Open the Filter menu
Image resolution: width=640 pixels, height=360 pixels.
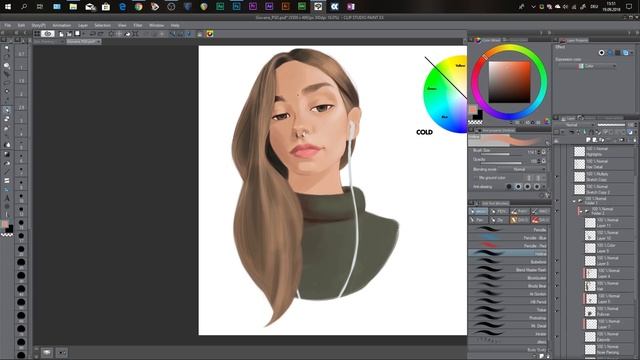(138, 25)
